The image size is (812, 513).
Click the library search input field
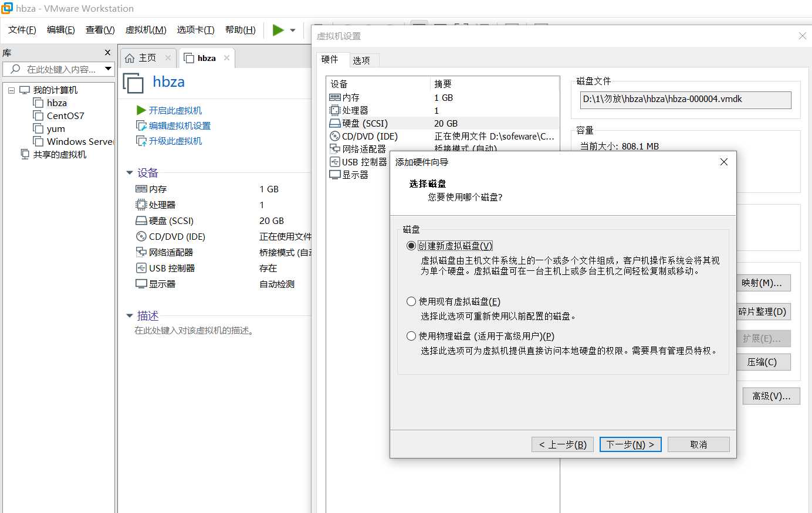pyautogui.click(x=59, y=69)
